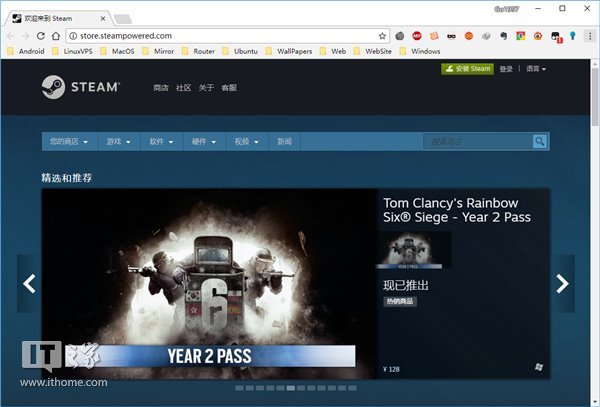The width and height of the screenshot is (600, 407).
Task: Expand the 硬件 hardware dropdown
Action: (205, 142)
